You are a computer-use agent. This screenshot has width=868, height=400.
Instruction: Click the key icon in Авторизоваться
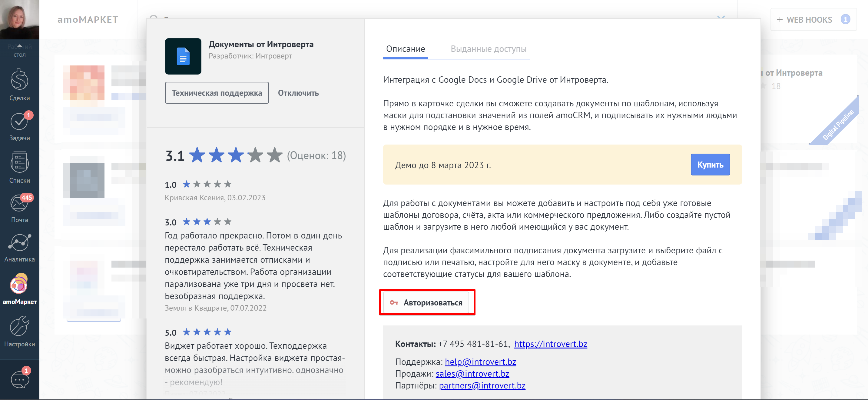tap(394, 303)
